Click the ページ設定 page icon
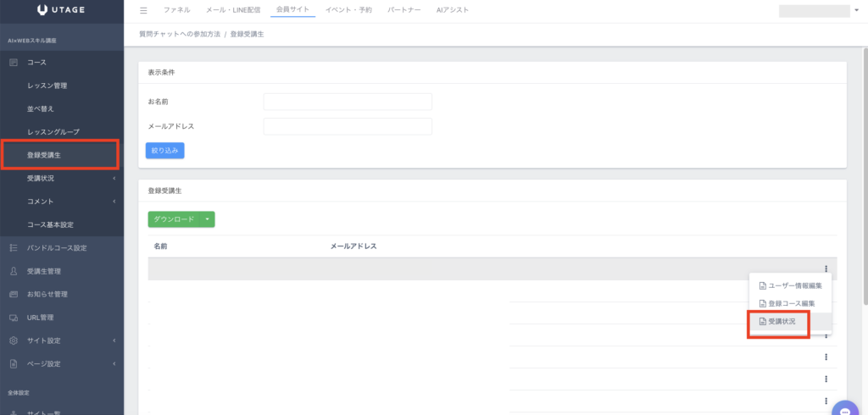Image resolution: width=868 pixels, height=415 pixels. pyautogui.click(x=14, y=364)
